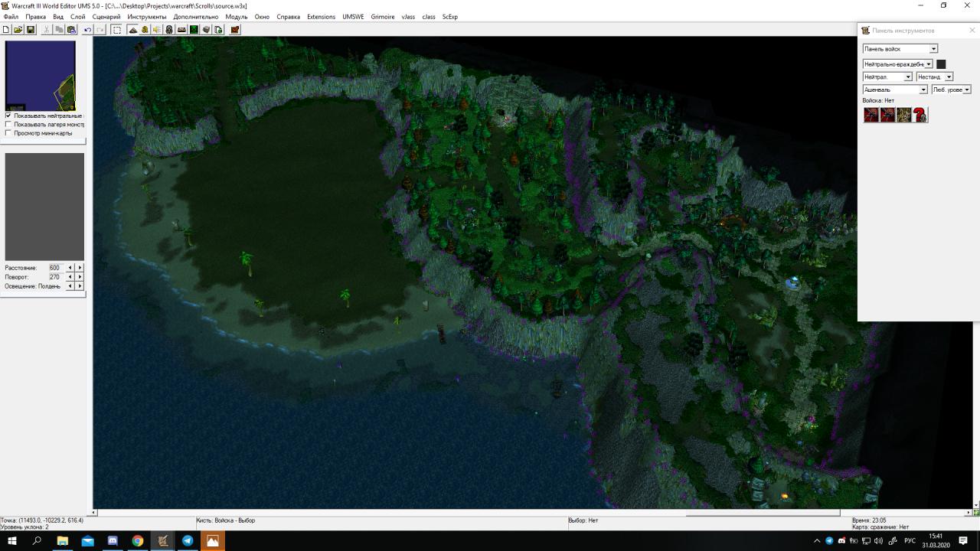Open the Sound Editor speaker icon
Screen dimensions: 980x551
click(157, 30)
